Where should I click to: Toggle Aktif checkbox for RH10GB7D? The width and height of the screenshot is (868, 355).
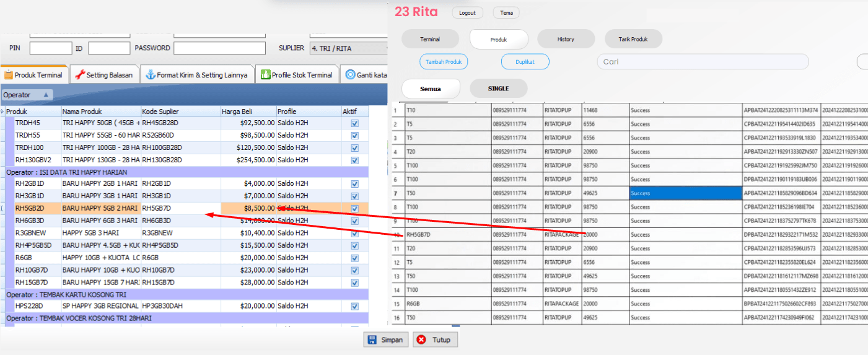point(354,270)
